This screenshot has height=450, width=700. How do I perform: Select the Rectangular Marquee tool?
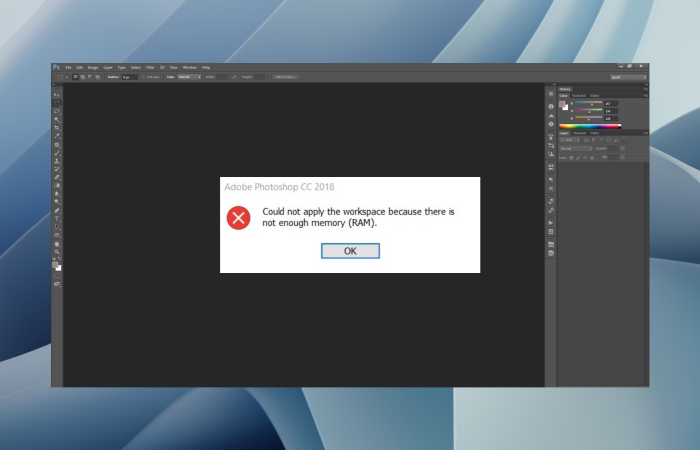[x=57, y=103]
